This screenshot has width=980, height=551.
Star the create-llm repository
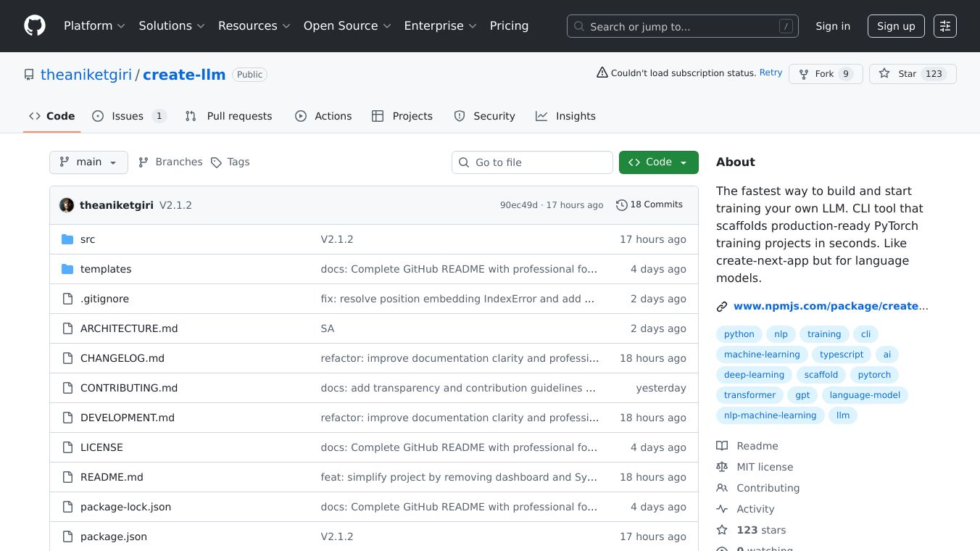[x=899, y=74]
